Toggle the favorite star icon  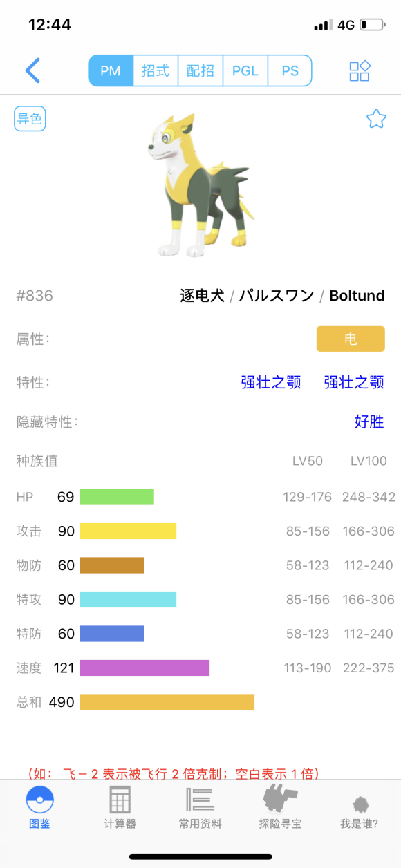[x=376, y=119]
